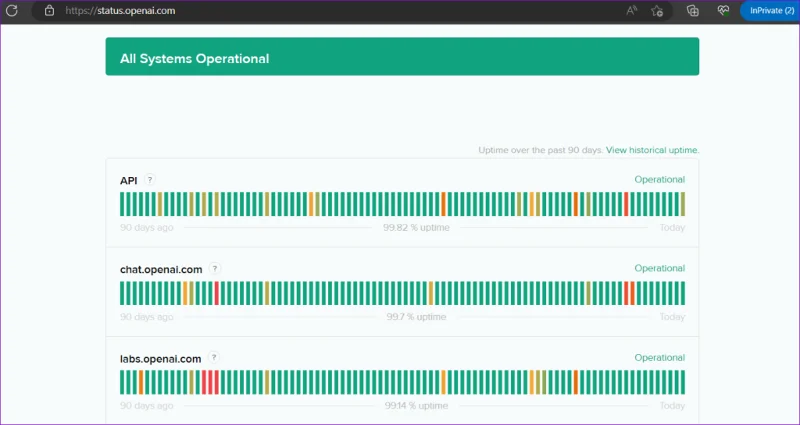800x425 pixels.
Task: Click the 99.14 % uptime value
Action: coord(416,406)
